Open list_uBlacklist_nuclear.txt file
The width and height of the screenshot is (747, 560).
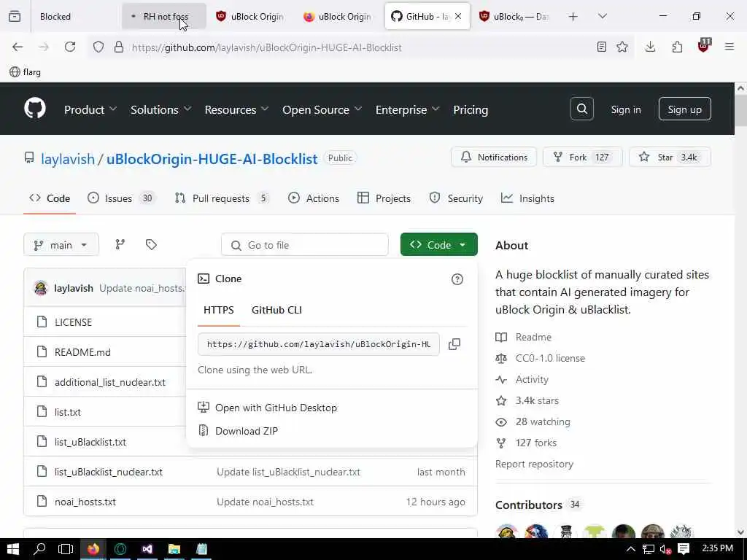109,472
